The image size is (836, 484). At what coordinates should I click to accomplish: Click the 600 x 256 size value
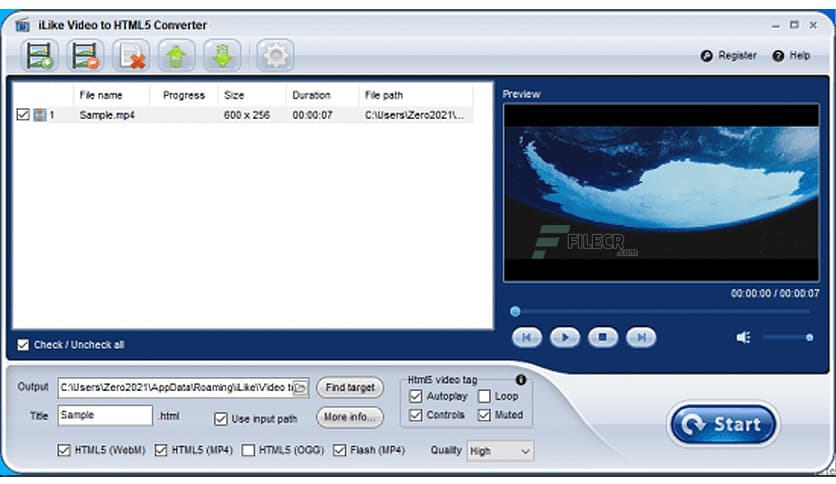coord(247,115)
